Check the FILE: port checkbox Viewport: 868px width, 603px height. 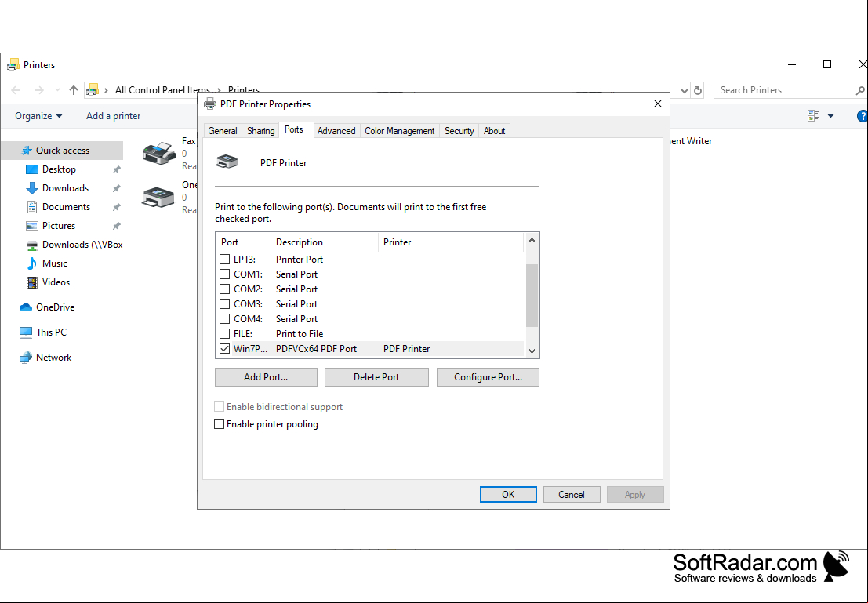[x=225, y=334]
